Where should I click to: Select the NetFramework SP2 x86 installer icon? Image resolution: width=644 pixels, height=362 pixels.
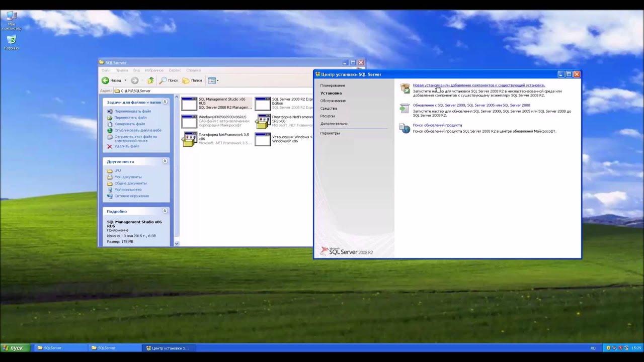pyautogui.click(x=263, y=121)
